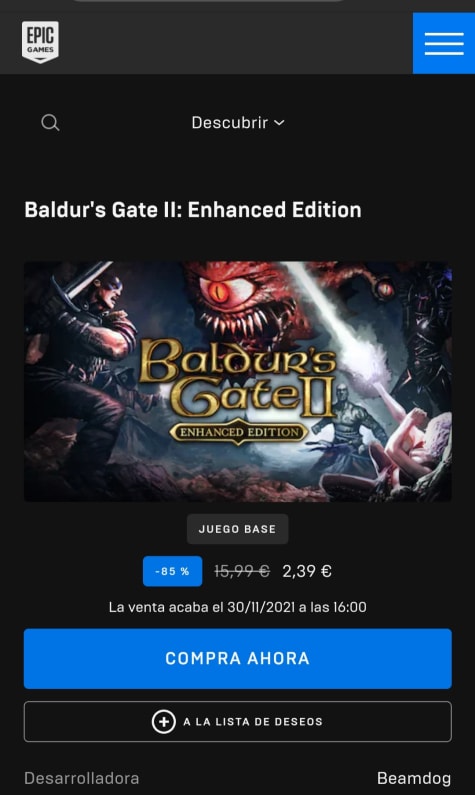Click the Desarrolladora label
Image resolution: width=475 pixels, height=795 pixels.
(82, 778)
